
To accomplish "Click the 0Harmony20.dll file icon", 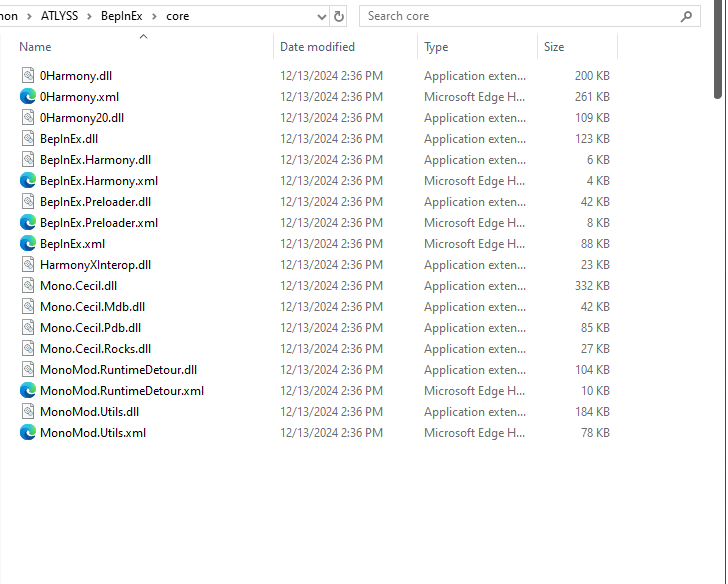I will tap(28, 117).
